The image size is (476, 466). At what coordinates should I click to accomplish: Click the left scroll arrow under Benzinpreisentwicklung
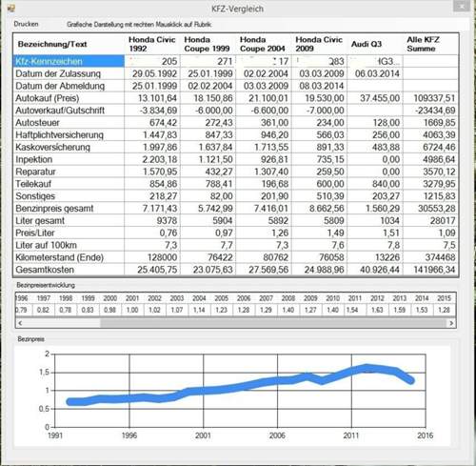click(x=20, y=323)
